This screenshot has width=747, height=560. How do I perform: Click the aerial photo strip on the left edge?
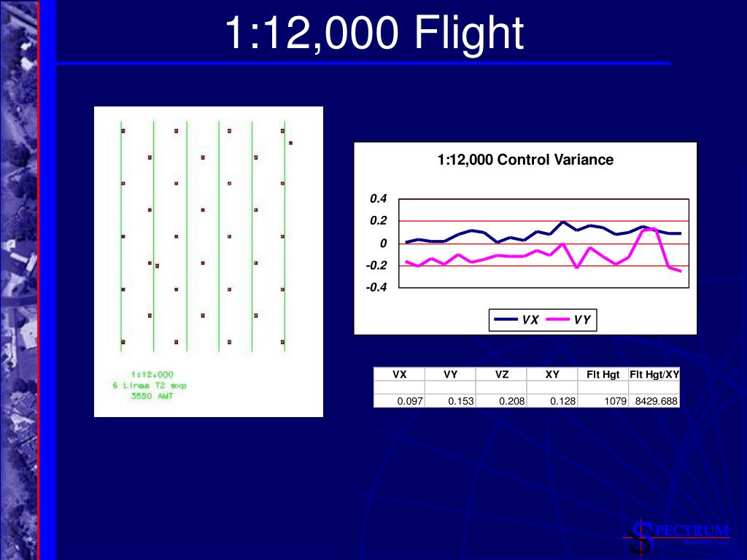point(19,280)
